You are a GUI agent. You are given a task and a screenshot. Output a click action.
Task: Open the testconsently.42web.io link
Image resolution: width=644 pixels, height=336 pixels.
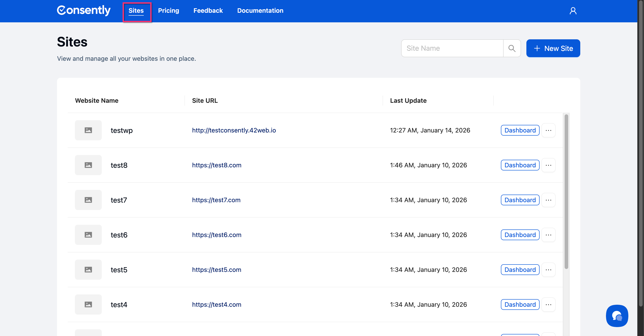(x=234, y=130)
